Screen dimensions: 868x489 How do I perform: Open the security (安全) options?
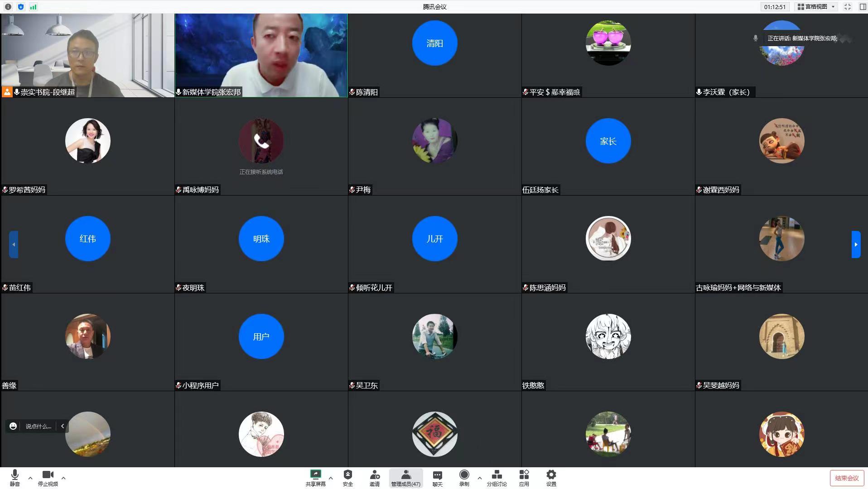pyautogui.click(x=347, y=478)
